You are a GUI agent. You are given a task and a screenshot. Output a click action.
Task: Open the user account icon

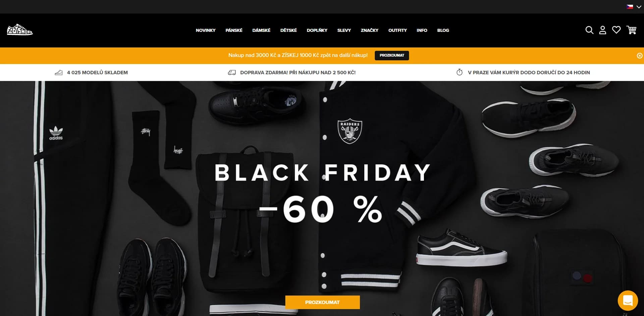pos(603,30)
